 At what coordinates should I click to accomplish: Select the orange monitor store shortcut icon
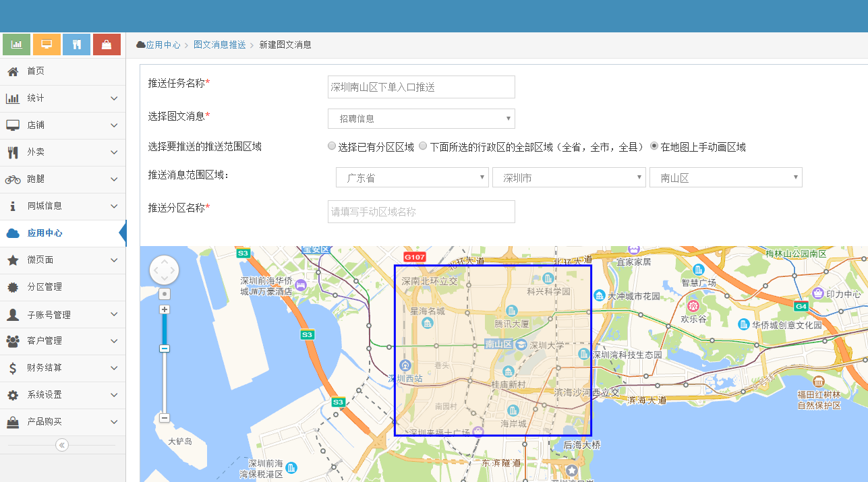tap(46, 43)
